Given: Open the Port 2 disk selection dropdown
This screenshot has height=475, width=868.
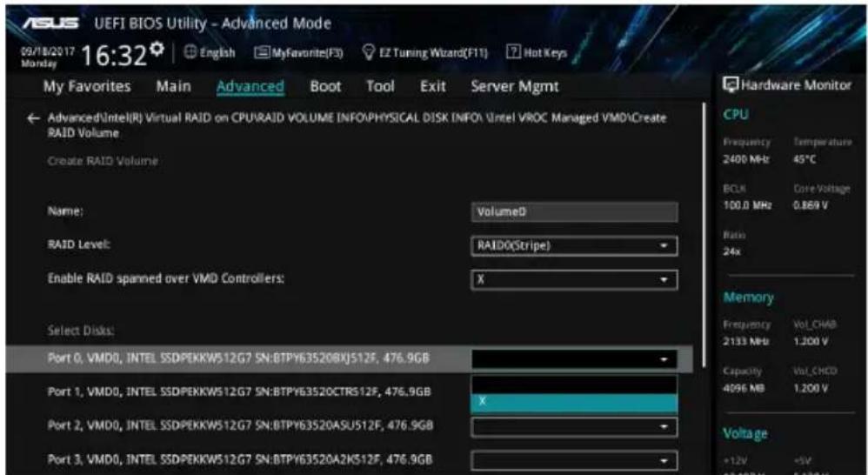Looking at the screenshot, I should tap(574, 427).
